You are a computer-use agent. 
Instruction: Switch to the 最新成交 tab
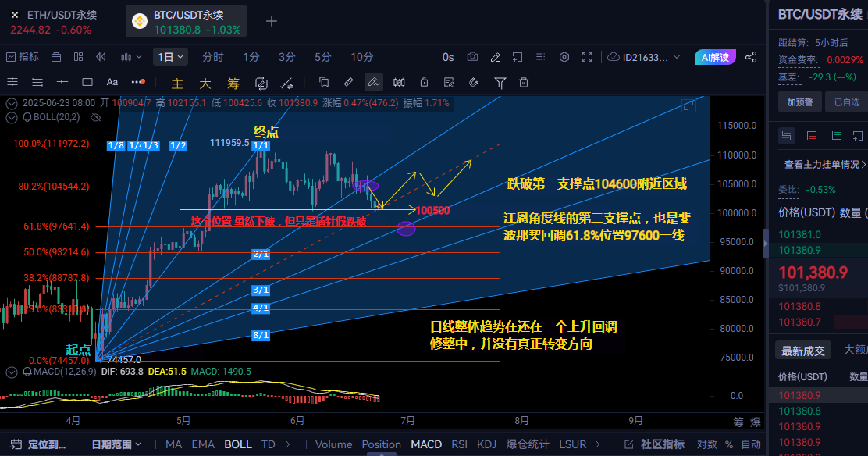(x=802, y=351)
